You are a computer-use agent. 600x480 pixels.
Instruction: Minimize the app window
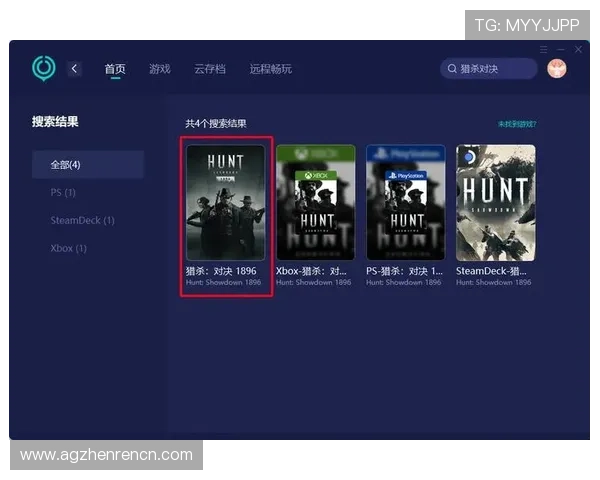point(561,49)
